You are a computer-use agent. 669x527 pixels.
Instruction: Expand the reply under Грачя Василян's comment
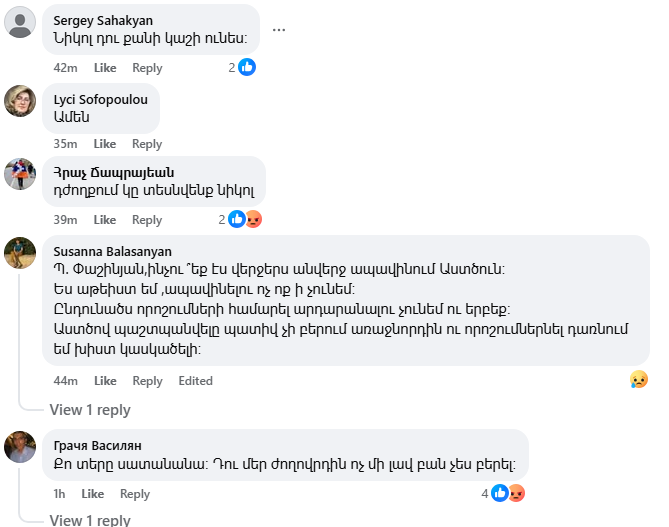(90, 520)
